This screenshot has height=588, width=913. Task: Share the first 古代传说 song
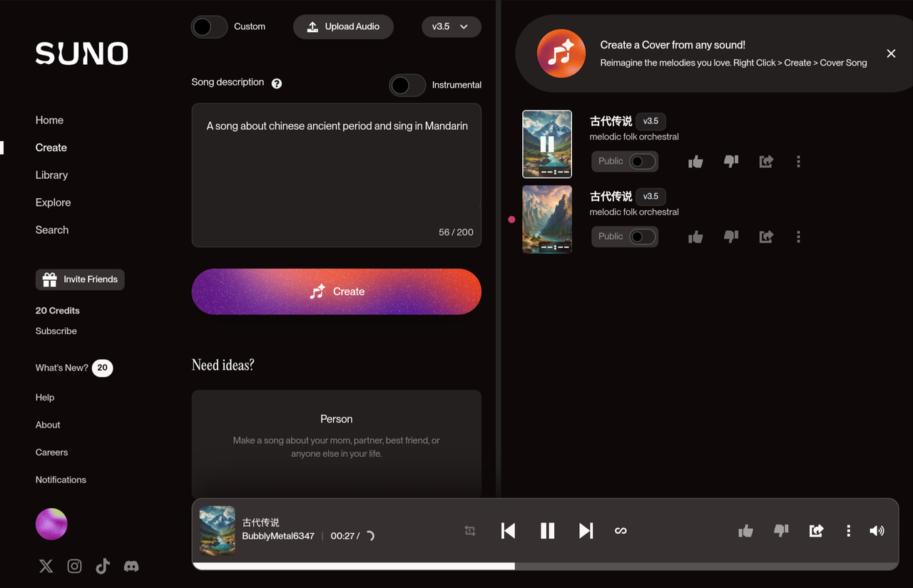point(766,162)
